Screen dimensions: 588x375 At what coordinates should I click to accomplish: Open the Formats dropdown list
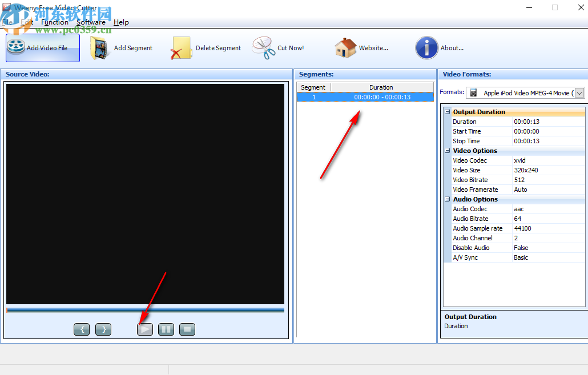[x=578, y=92]
